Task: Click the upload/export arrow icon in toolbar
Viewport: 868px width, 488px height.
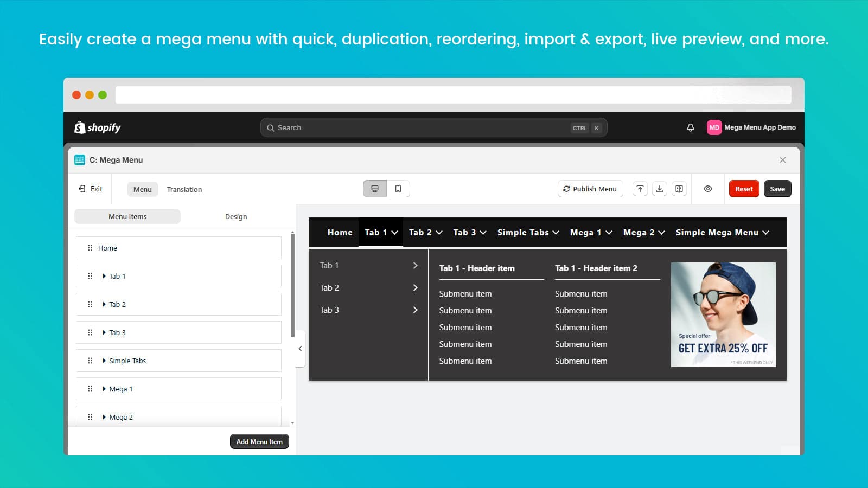Action: (x=640, y=189)
